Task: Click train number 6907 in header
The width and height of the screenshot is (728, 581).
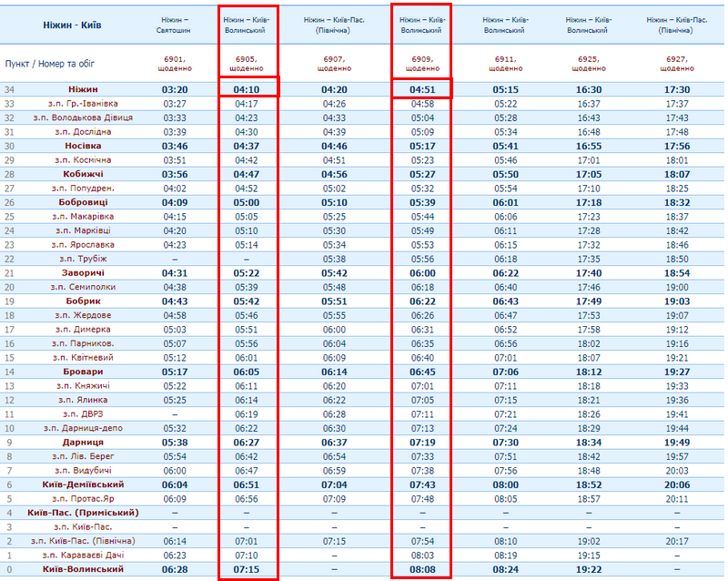Action: (x=334, y=58)
